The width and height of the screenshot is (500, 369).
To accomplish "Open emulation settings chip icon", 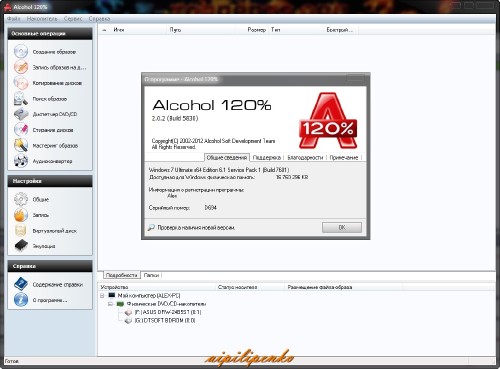I will pos(21,246).
